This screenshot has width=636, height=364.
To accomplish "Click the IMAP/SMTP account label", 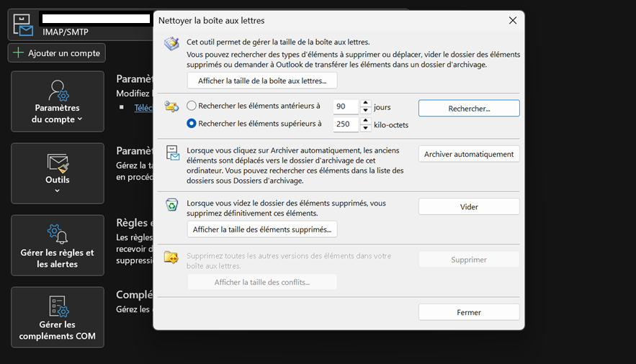I will click(x=66, y=32).
